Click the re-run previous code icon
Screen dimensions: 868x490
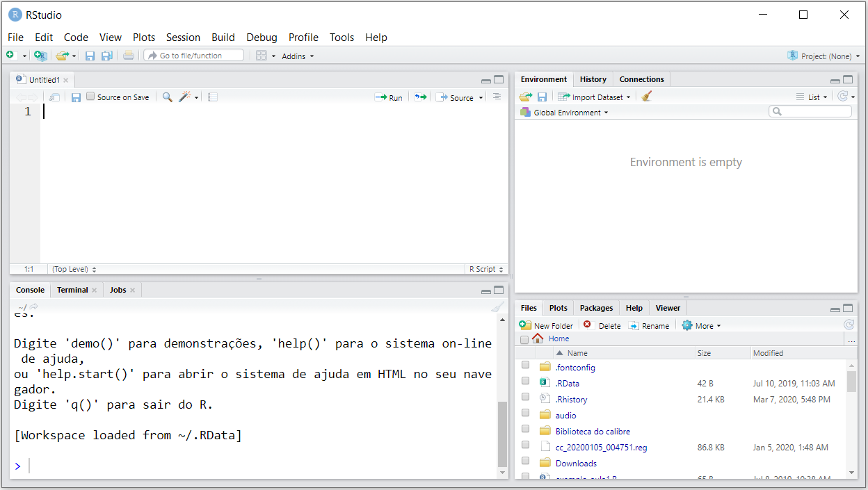[x=420, y=97]
